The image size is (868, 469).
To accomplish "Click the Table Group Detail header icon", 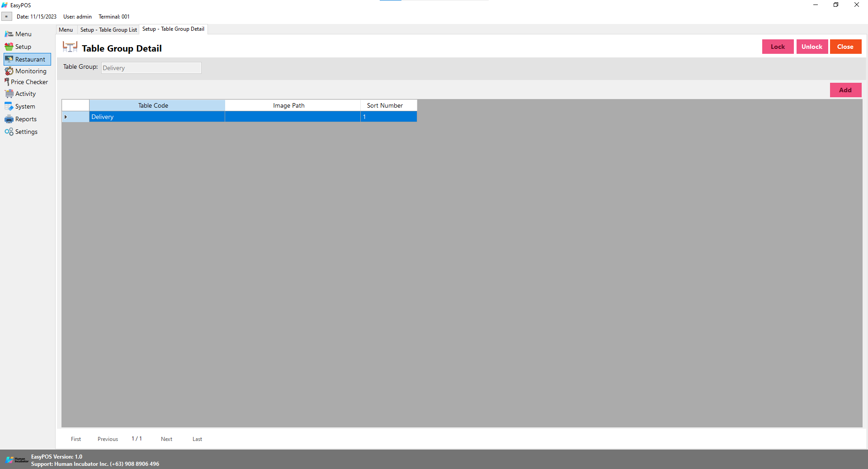I will click(70, 47).
